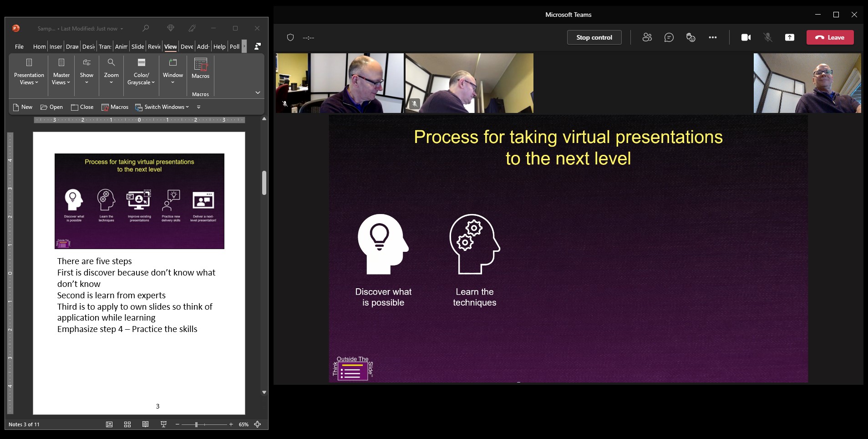Open the File menu tab

(19, 46)
